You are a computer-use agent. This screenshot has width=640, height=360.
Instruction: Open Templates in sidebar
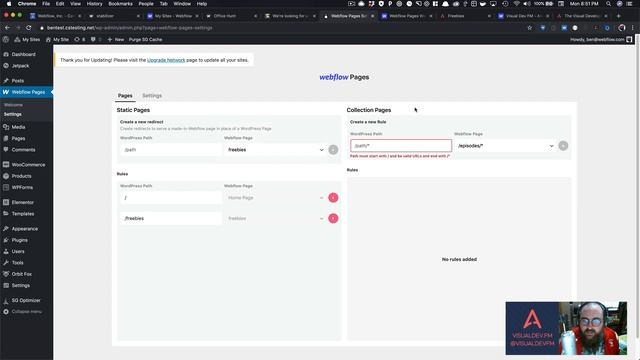coord(23,214)
